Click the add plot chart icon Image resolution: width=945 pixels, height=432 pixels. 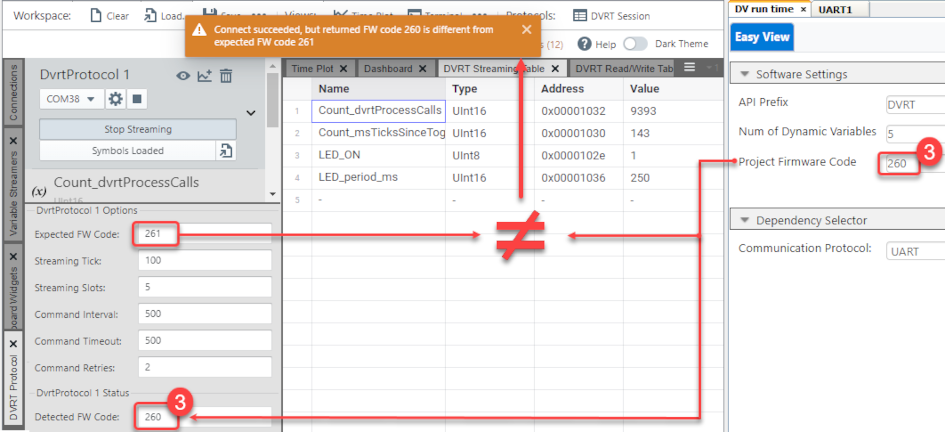tap(205, 76)
